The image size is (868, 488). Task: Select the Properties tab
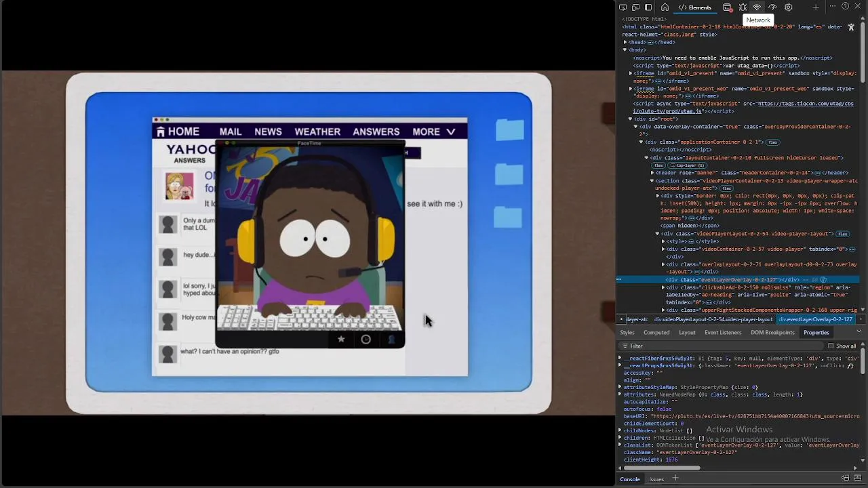(816, 333)
